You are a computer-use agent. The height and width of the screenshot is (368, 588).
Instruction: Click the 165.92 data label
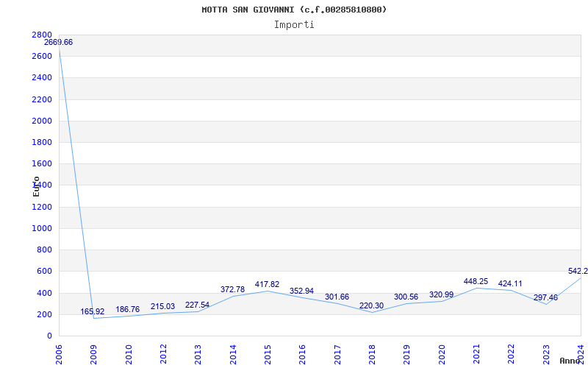pyautogui.click(x=93, y=311)
